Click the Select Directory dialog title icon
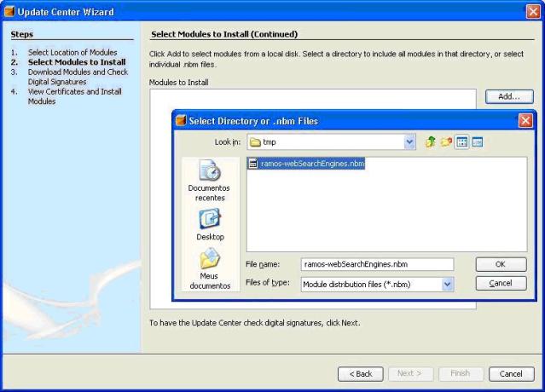The width and height of the screenshot is (545, 392). coord(180,121)
